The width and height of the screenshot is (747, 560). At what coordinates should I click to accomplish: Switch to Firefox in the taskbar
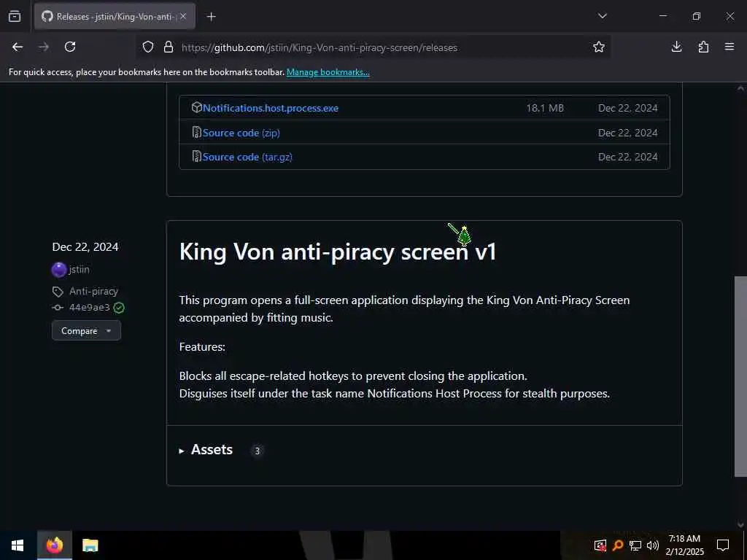[x=54, y=545]
